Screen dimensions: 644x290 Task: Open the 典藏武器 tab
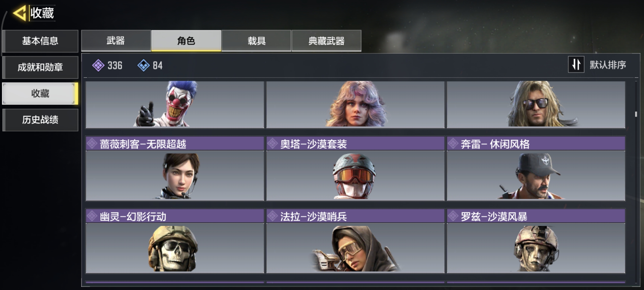coord(326,41)
